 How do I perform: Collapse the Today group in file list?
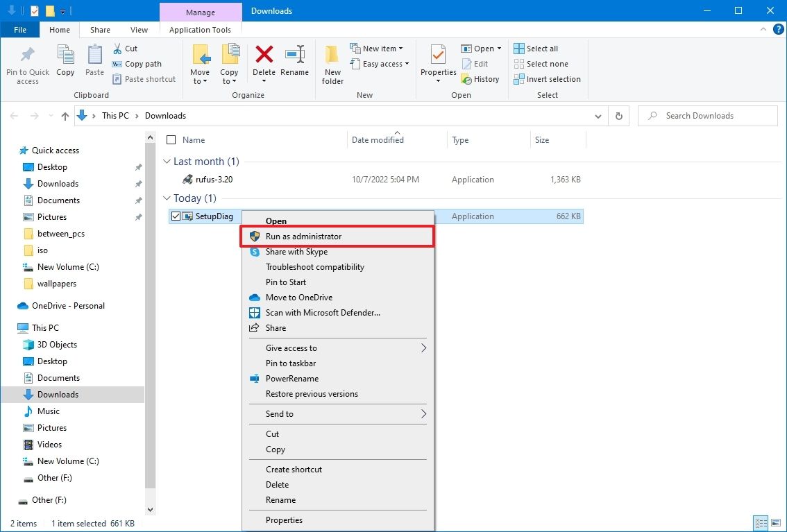[167, 198]
